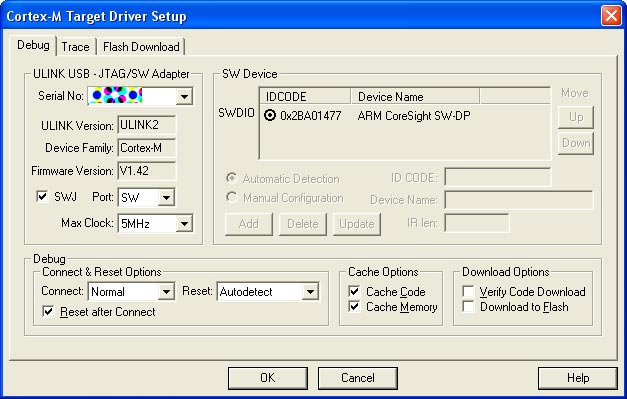Open the Serial No dropdown
Image resolution: width=627 pixels, height=399 pixels.
[184, 96]
